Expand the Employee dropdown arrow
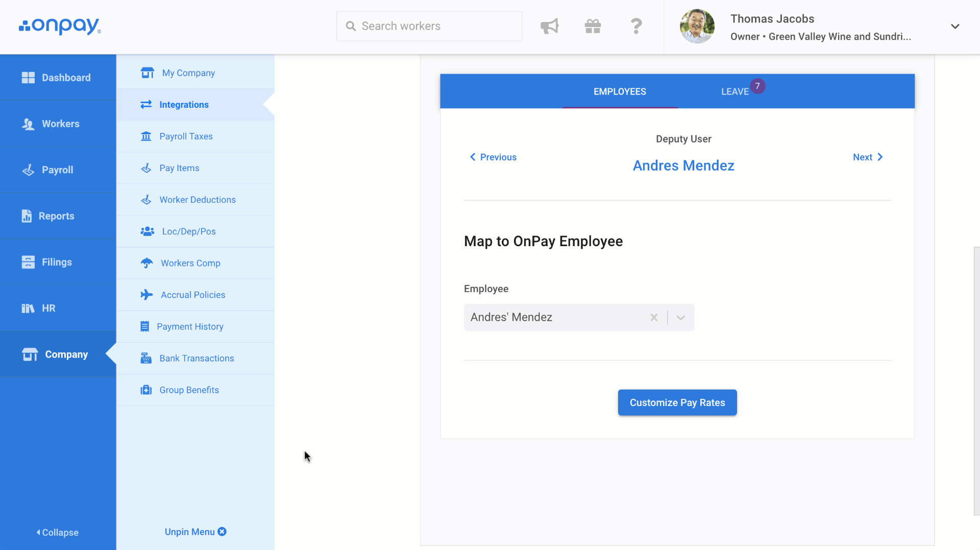 pos(680,317)
